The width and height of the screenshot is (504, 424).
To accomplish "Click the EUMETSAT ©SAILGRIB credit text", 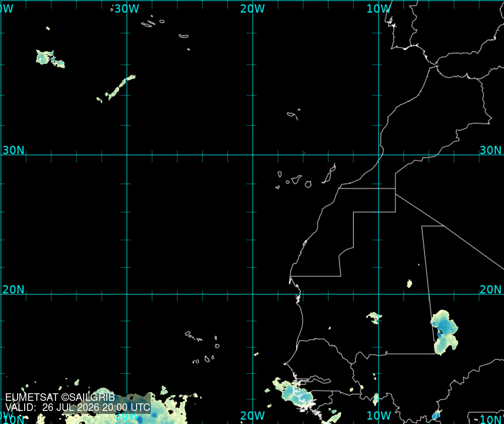I will tap(60, 397).
